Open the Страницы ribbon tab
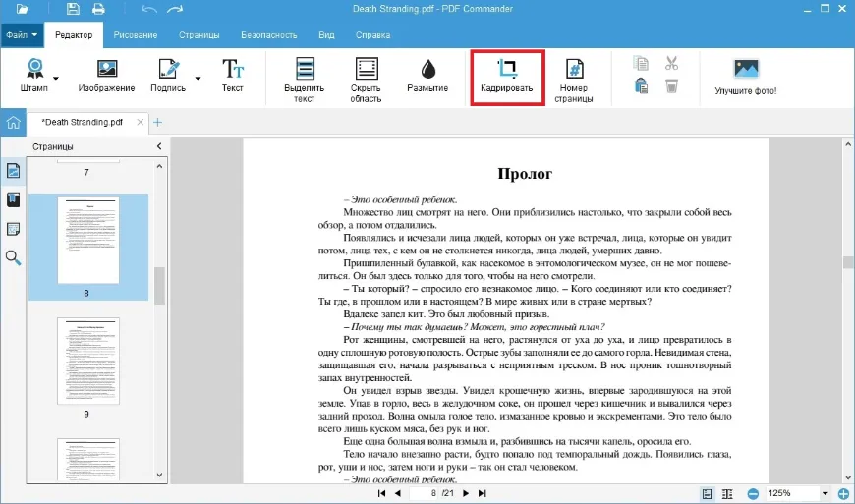The height and width of the screenshot is (504, 855). [199, 34]
